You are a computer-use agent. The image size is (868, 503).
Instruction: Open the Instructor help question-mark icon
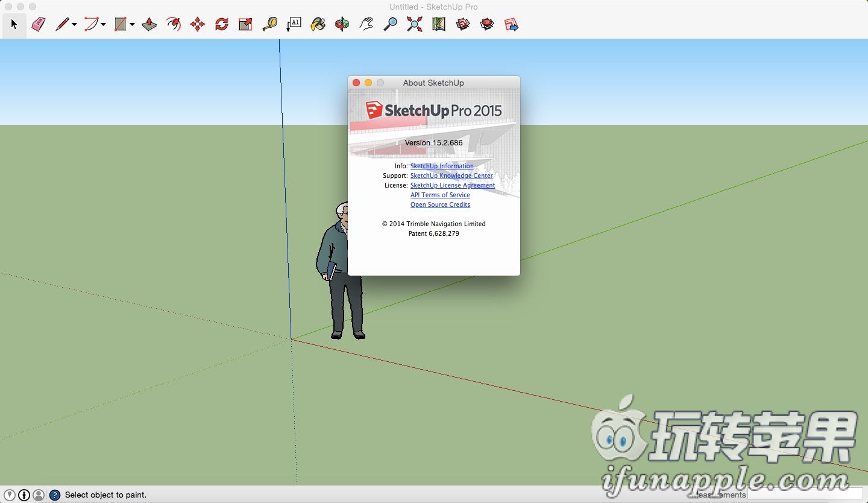point(55,495)
